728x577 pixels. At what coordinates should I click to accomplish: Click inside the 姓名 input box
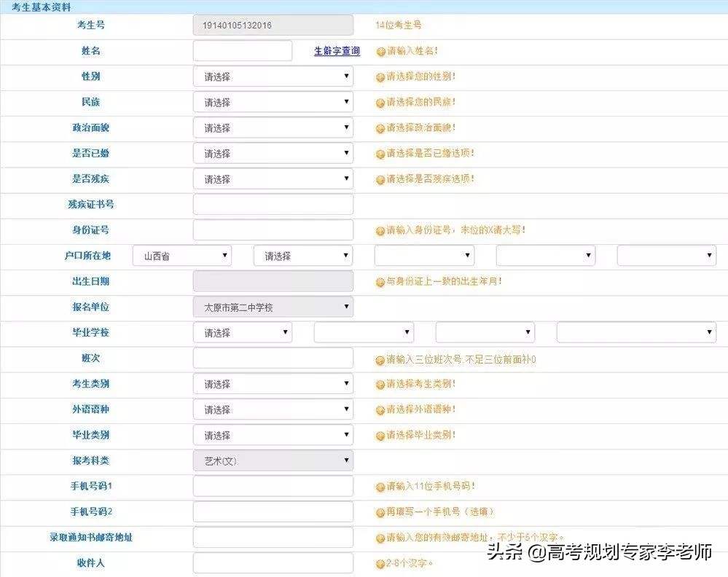[x=240, y=51]
